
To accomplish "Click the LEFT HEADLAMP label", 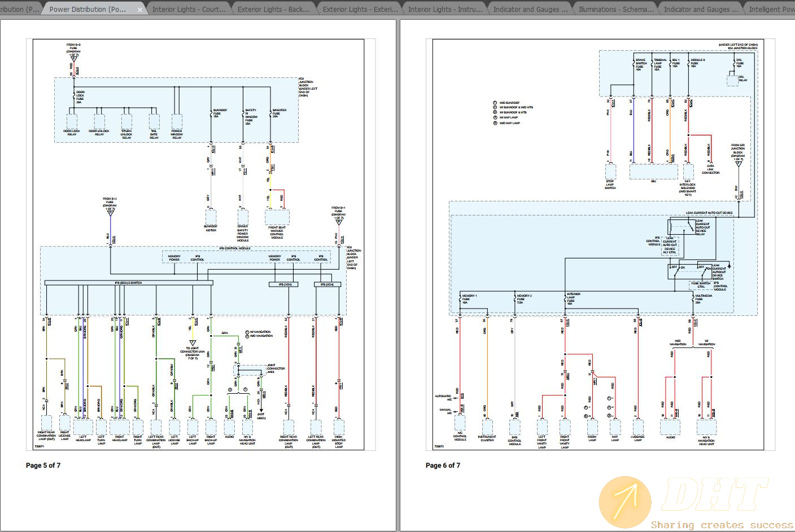I will tap(82, 438).
